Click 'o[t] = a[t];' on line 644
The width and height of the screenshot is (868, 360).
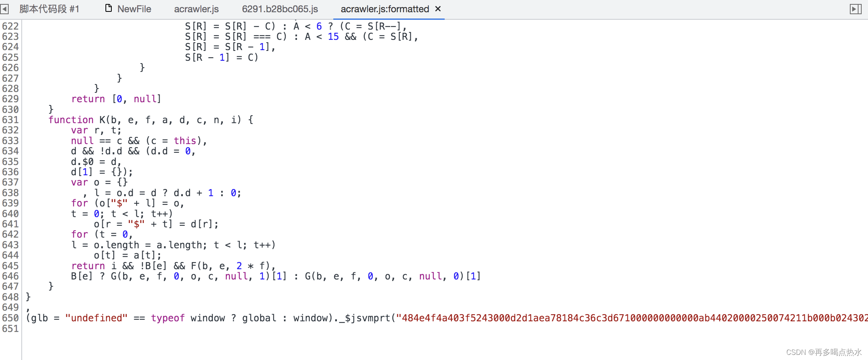[x=128, y=255]
